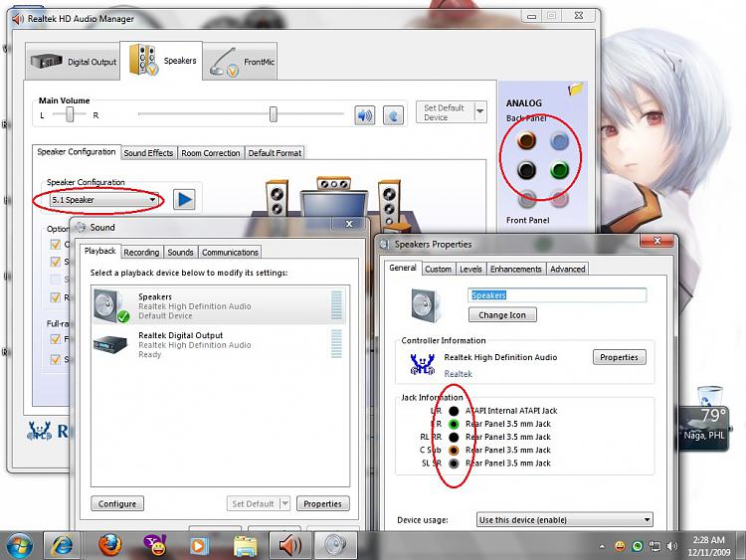746x560 pixels.
Task: Click the black back panel jack
Action: [526, 170]
